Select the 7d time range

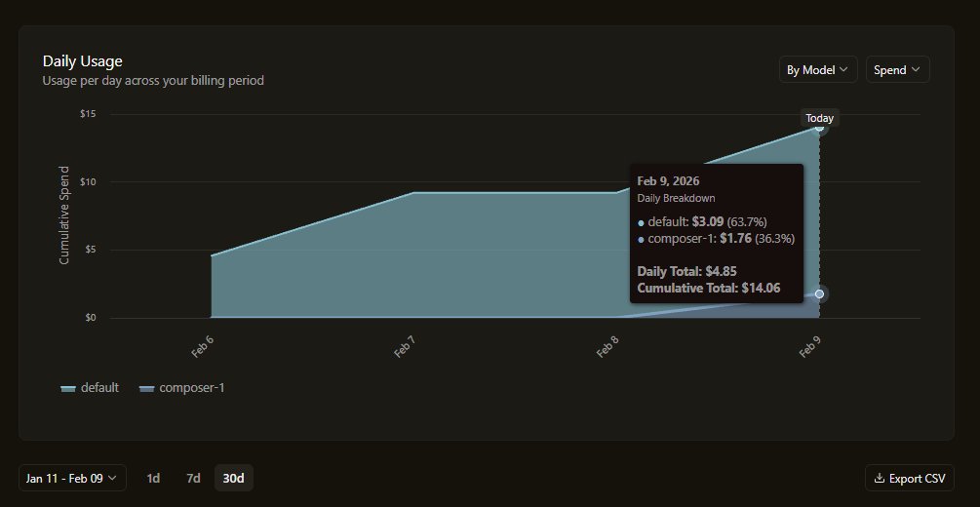point(193,479)
